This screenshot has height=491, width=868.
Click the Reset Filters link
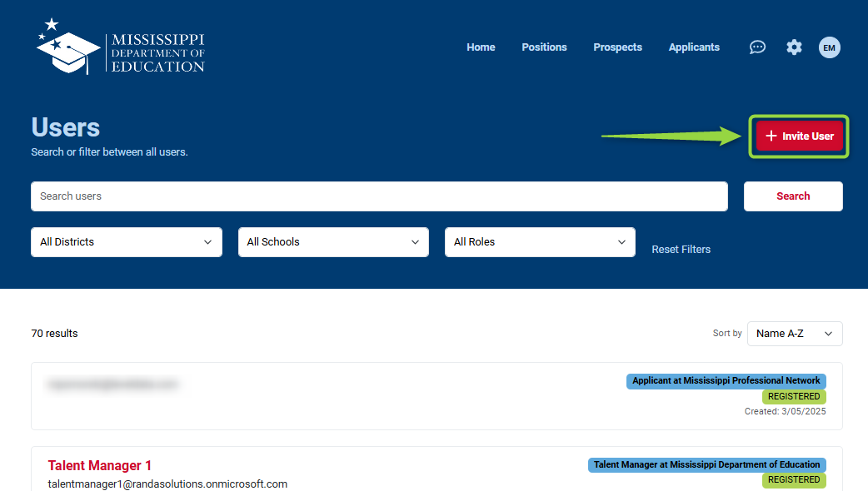[x=681, y=250]
